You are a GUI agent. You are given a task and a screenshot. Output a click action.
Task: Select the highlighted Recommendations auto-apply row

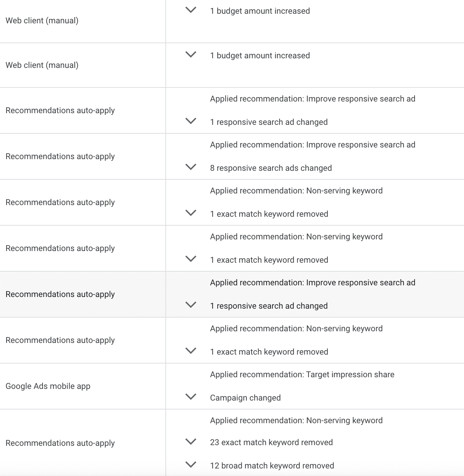pyautogui.click(x=60, y=294)
